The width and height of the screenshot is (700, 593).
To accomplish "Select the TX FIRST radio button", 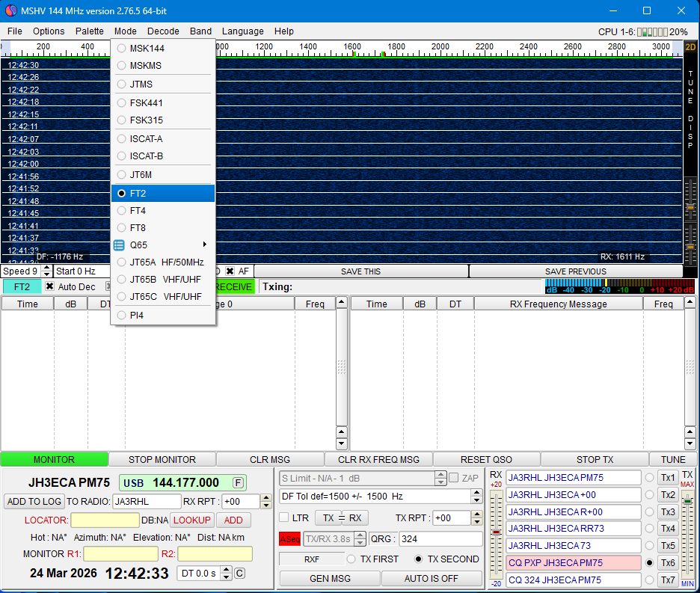I will pos(351,559).
